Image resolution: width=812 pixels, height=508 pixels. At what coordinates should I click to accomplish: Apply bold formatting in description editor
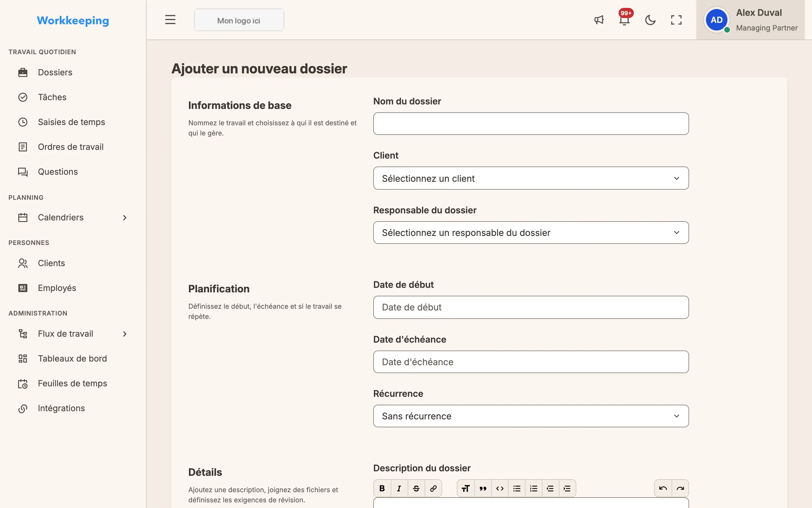(x=382, y=488)
